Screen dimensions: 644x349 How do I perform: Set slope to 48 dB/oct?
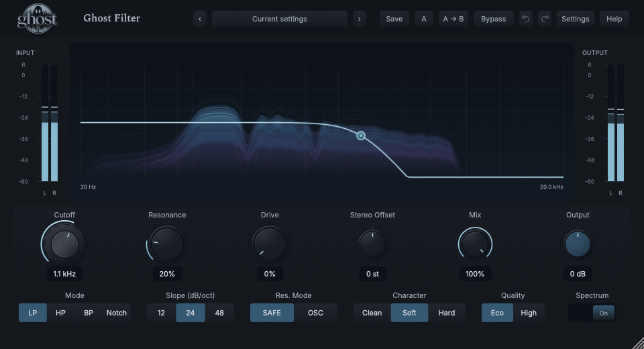click(x=219, y=313)
